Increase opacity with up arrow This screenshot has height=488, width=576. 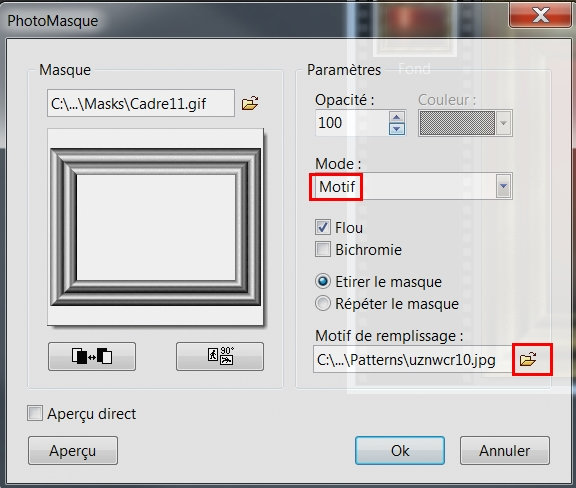(x=396, y=117)
